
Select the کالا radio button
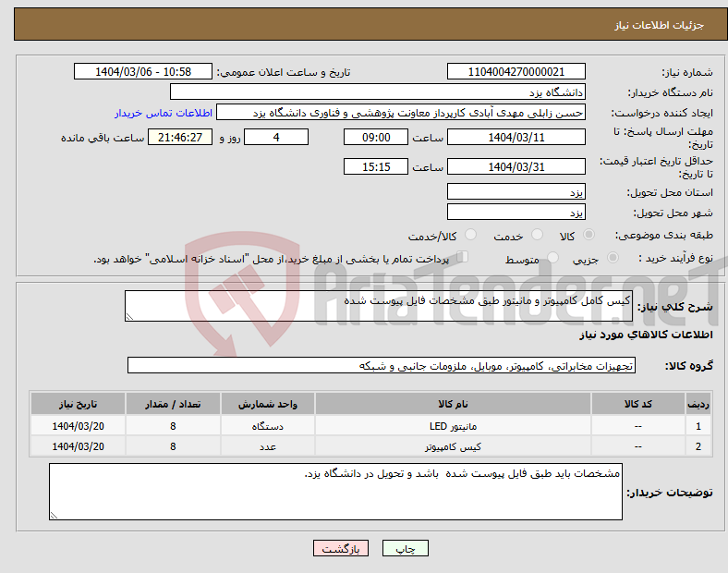(x=588, y=235)
